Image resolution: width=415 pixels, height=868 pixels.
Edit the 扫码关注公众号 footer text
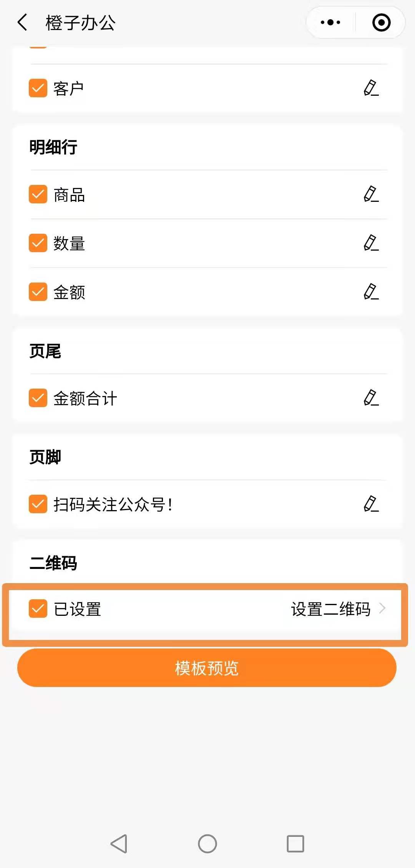[371, 504]
